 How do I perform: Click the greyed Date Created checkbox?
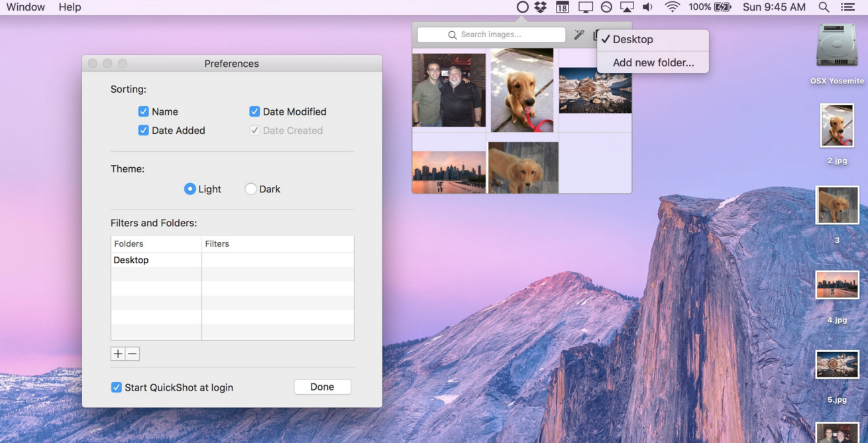[x=254, y=130]
